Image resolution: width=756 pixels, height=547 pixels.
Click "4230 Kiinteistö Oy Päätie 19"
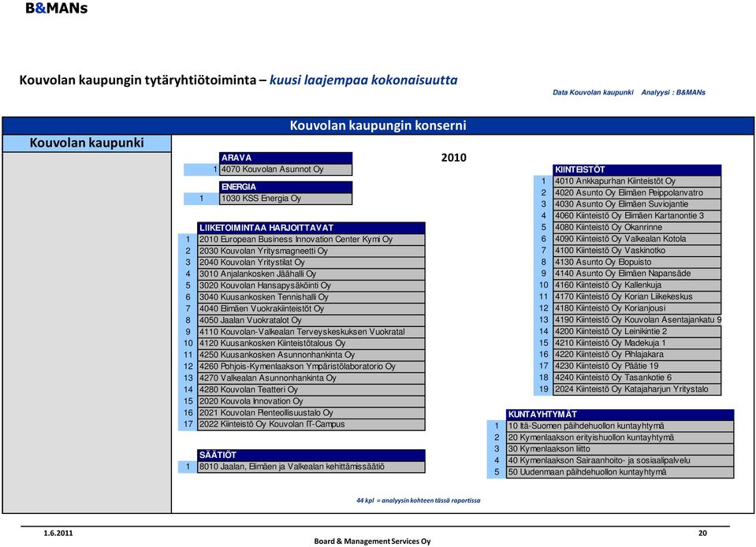(x=638, y=367)
